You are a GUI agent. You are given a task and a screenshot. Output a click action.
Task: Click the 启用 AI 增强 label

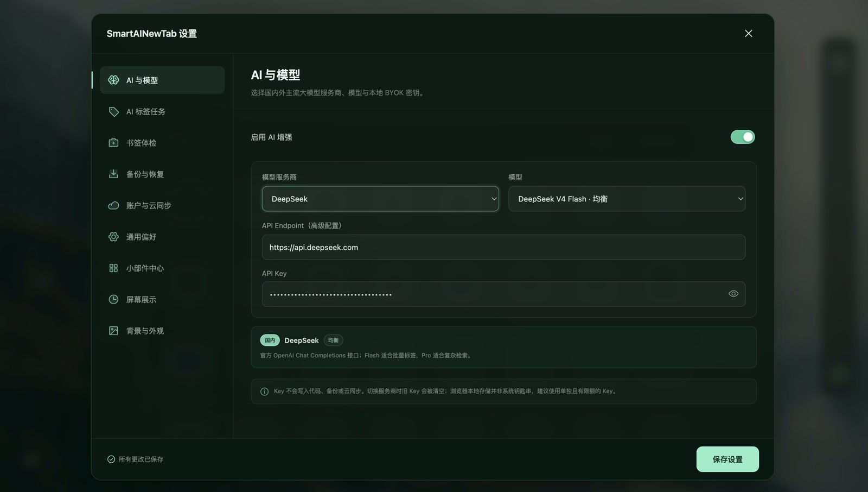[271, 137]
